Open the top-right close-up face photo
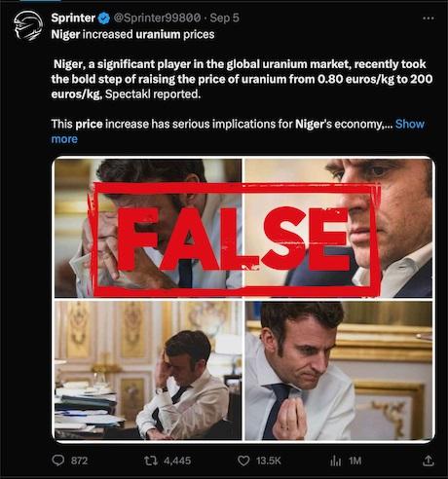The image size is (448, 479). (x=339, y=228)
